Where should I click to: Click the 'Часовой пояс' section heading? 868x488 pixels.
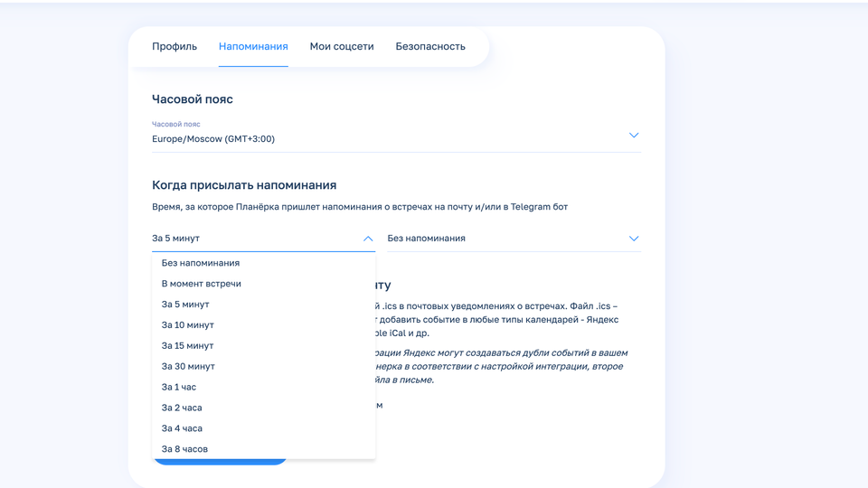point(192,99)
